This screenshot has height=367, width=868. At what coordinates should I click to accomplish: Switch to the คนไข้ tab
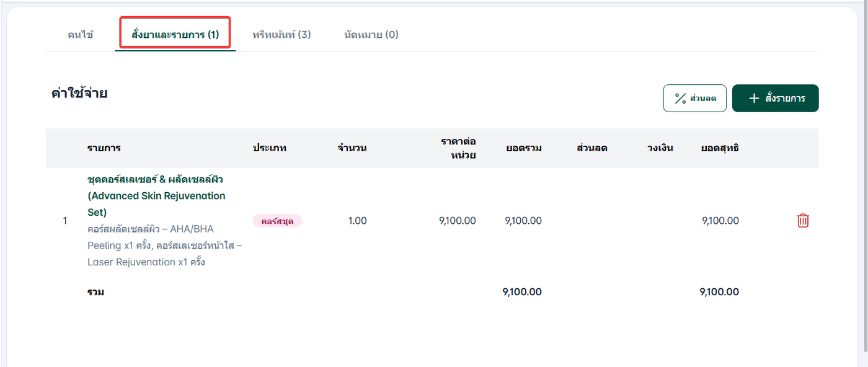click(81, 35)
